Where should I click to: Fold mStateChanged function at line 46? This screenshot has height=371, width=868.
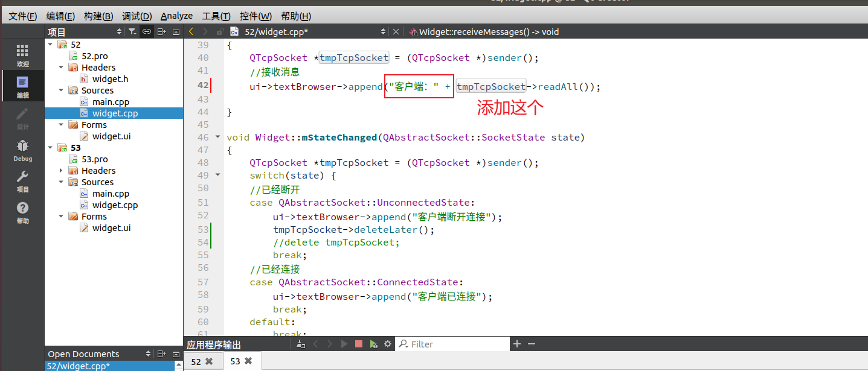pos(217,137)
